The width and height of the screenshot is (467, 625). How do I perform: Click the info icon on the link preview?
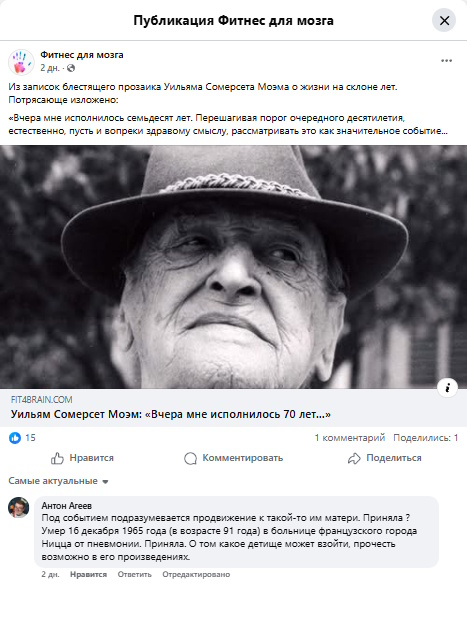[447, 387]
